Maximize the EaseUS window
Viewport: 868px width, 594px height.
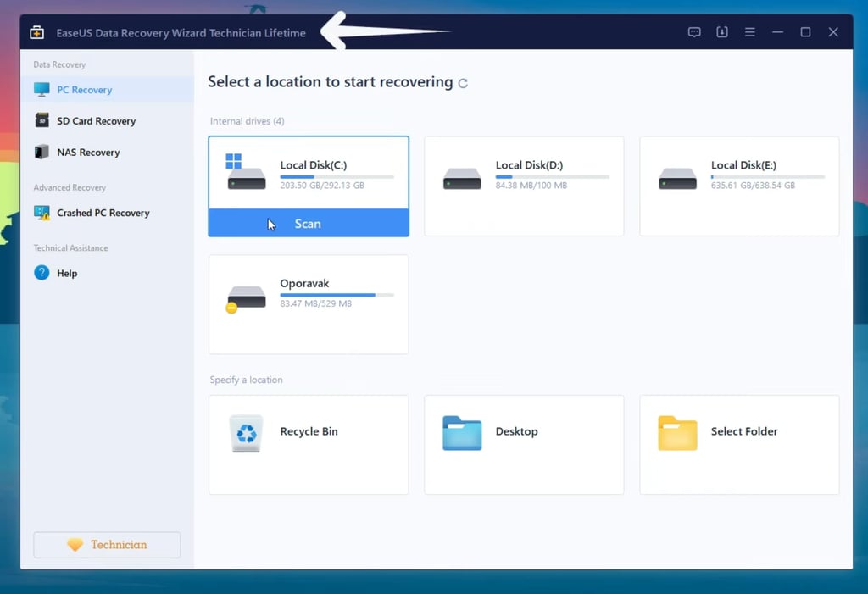tap(805, 32)
